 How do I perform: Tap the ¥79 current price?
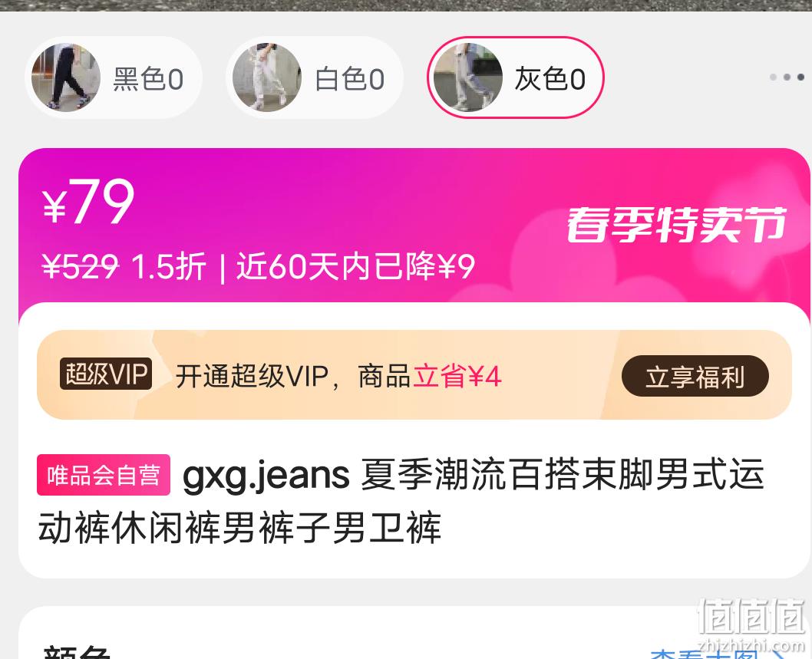pos(88,202)
